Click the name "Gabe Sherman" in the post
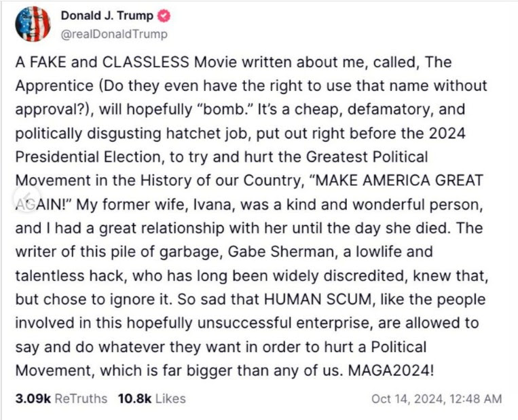This screenshot has width=518, height=420. (281, 252)
